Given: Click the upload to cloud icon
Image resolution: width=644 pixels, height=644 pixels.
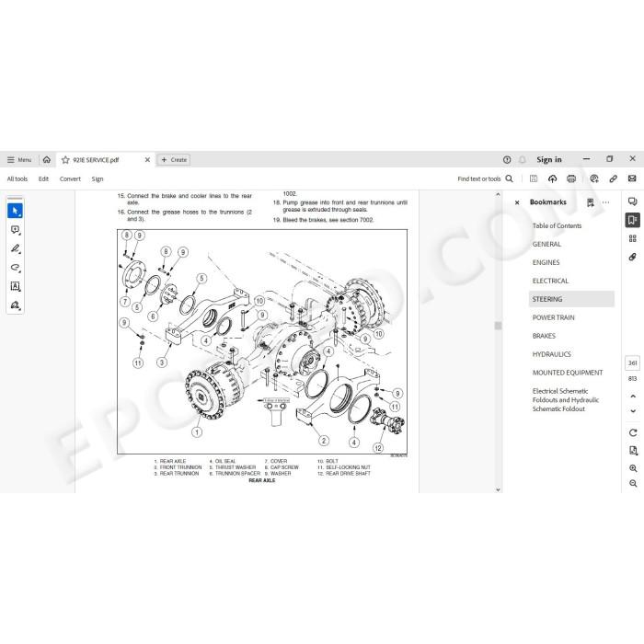Looking at the screenshot, I should (552, 178).
